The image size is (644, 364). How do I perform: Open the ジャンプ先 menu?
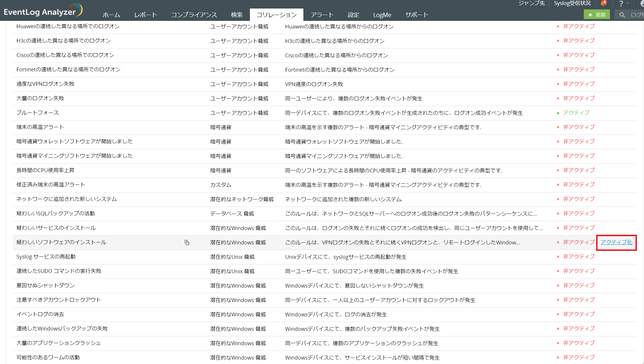(531, 3)
